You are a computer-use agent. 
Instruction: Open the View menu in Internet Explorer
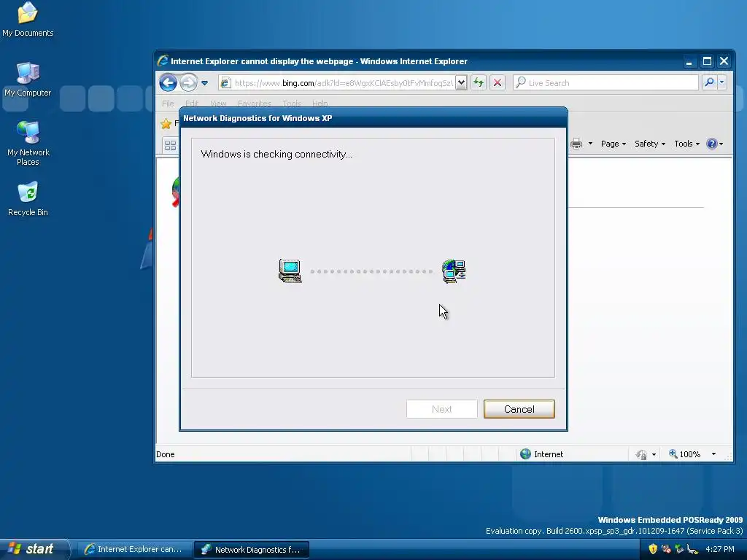click(218, 104)
